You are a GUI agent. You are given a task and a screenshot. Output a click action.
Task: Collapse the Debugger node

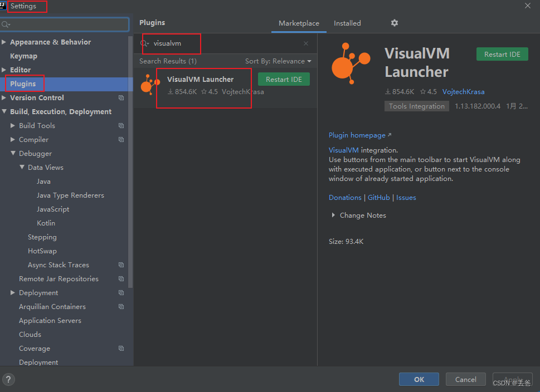[x=13, y=153]
